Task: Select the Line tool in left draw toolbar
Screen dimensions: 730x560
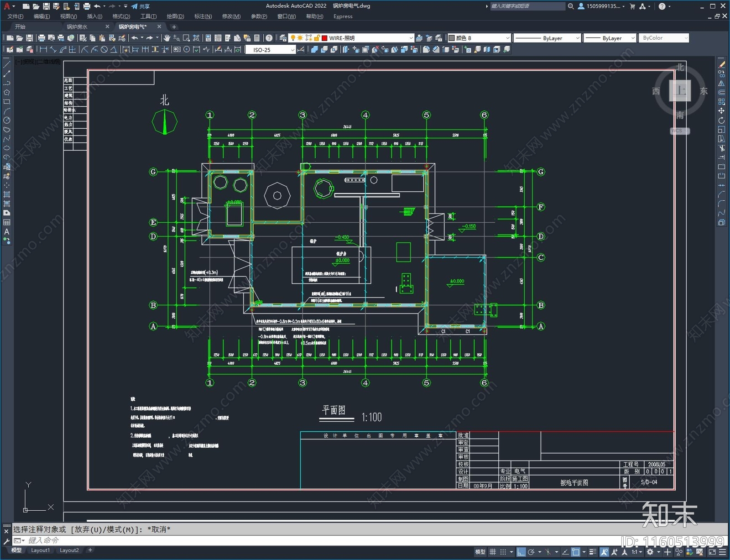Action: (6, 65)
